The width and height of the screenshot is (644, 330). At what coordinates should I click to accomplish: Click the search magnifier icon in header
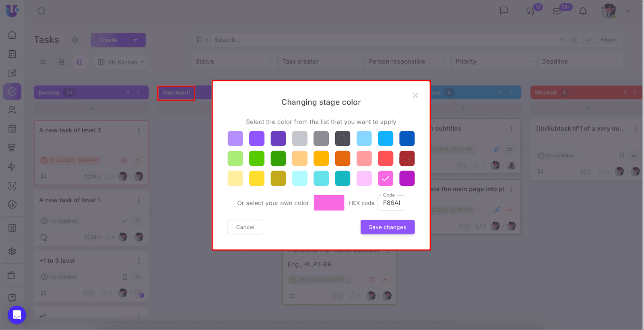click(42, 11)
